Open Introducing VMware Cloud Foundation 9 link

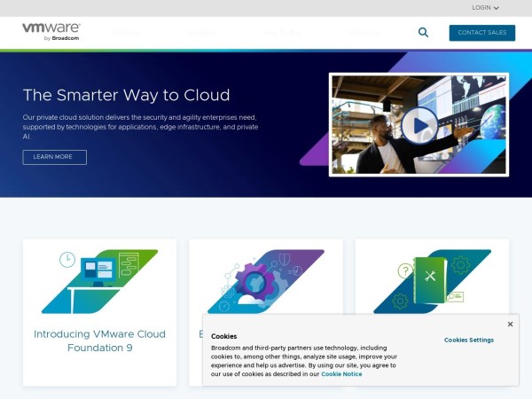99,340
